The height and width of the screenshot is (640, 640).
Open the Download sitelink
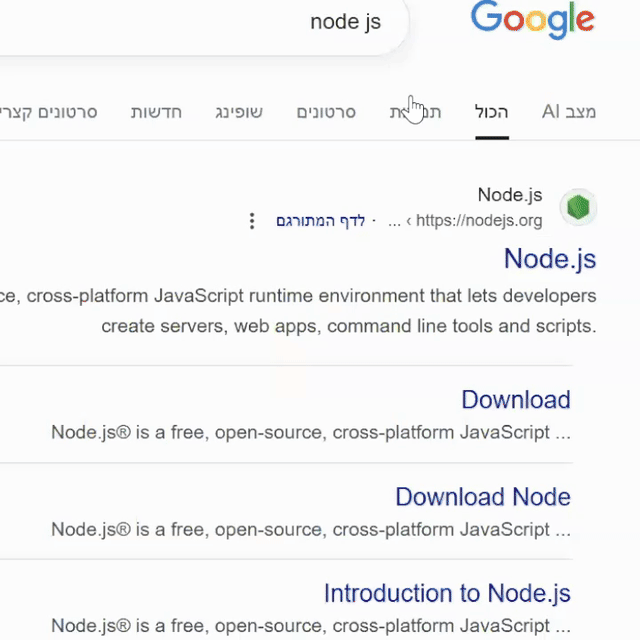[x=516, y=400]
